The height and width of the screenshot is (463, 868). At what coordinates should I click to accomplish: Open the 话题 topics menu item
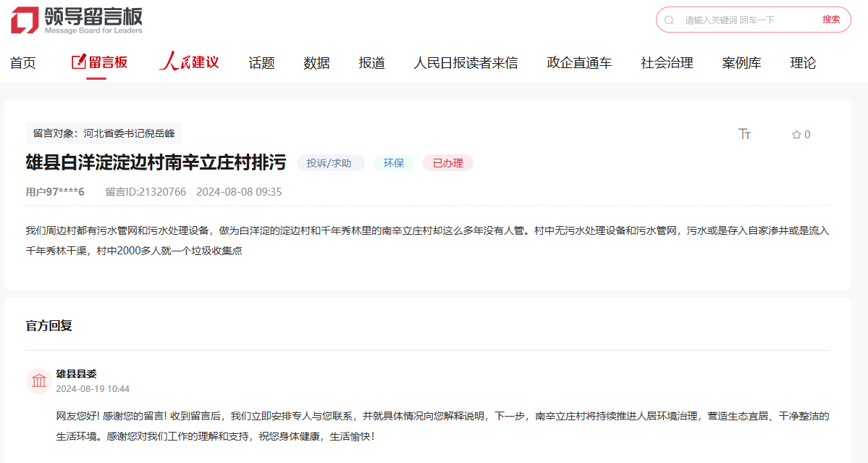(261, 63)
